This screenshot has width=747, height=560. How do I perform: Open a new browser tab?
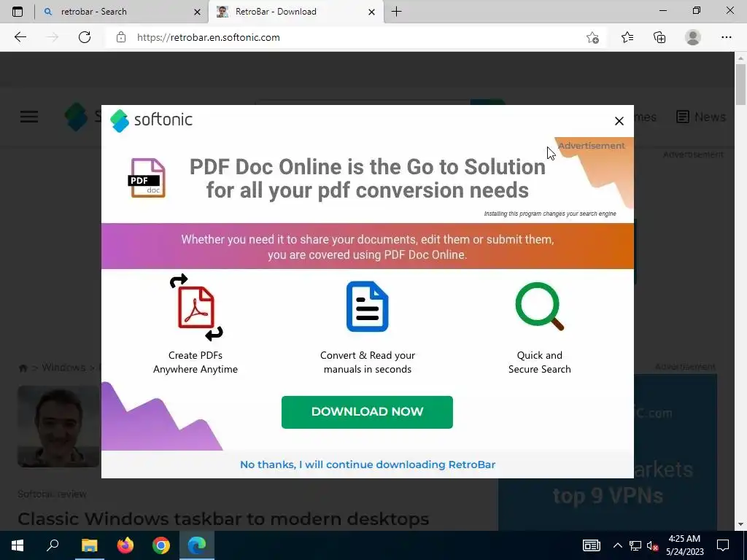coord(396,12)
